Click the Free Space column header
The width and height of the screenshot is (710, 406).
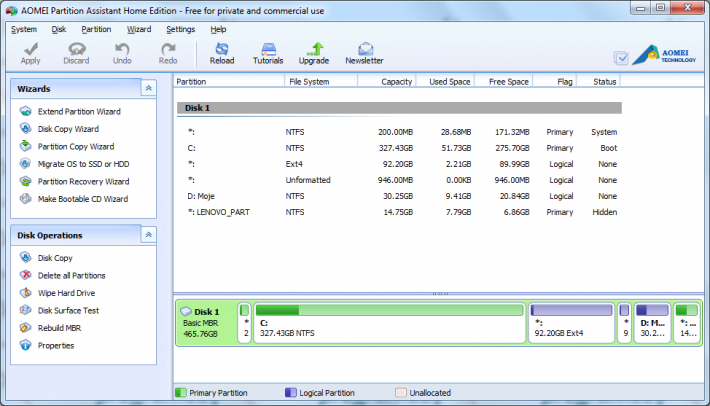tap(504, 81)
